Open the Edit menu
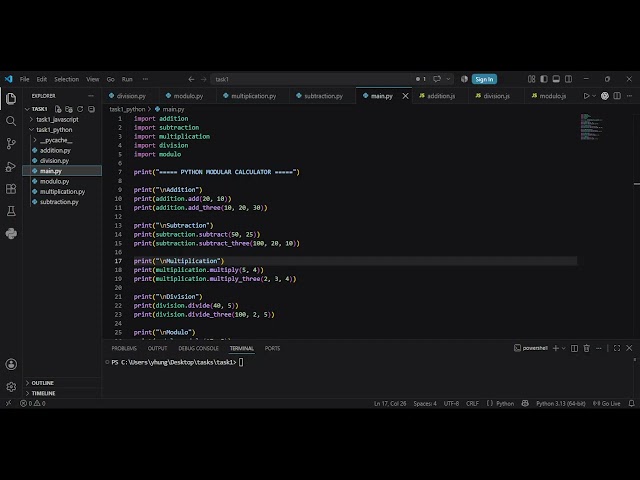640x480 pixels. (42, 79)
